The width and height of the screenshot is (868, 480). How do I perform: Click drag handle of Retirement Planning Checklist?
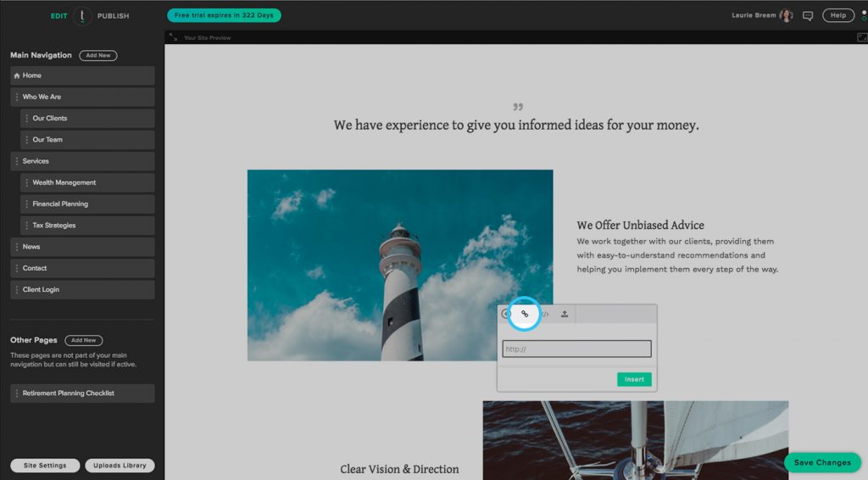click(x=17, y=393)
